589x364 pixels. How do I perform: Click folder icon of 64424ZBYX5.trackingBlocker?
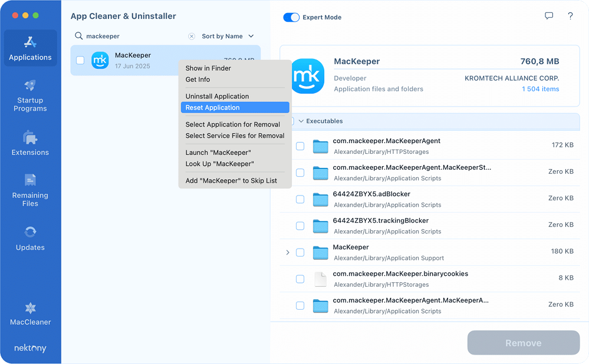pyautogui.click(x=320, y=226)
